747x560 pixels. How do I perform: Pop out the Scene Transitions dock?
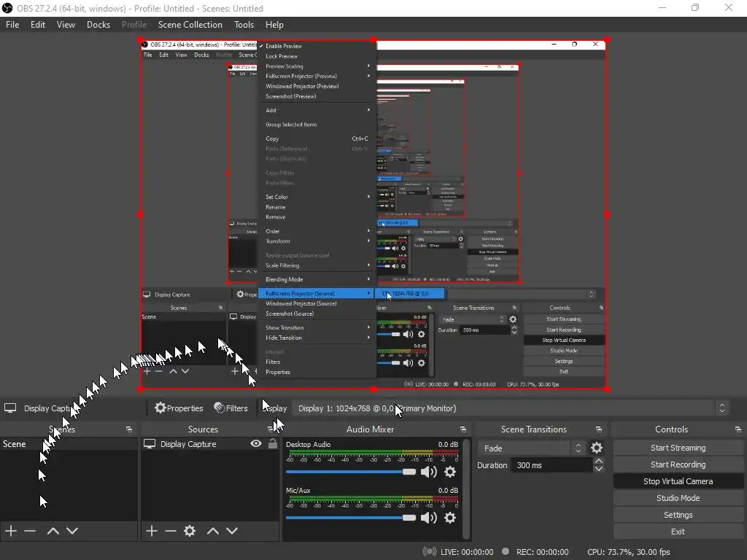599,429
